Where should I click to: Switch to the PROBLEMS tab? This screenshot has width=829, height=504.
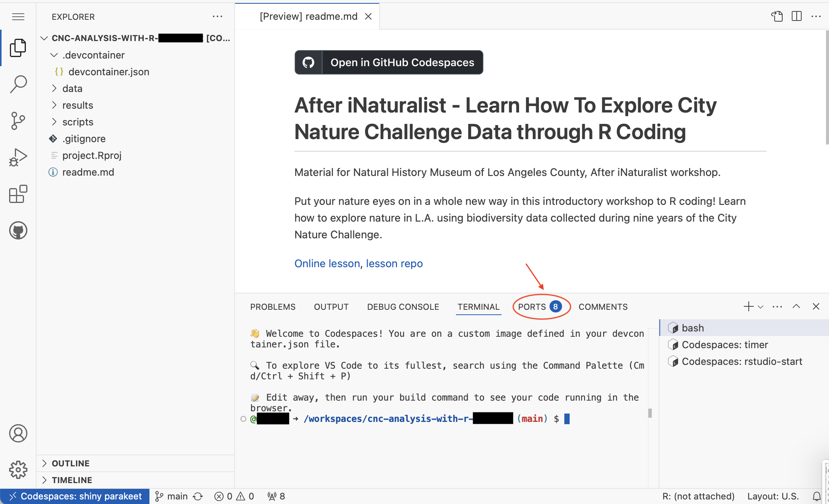pos(273,307)
